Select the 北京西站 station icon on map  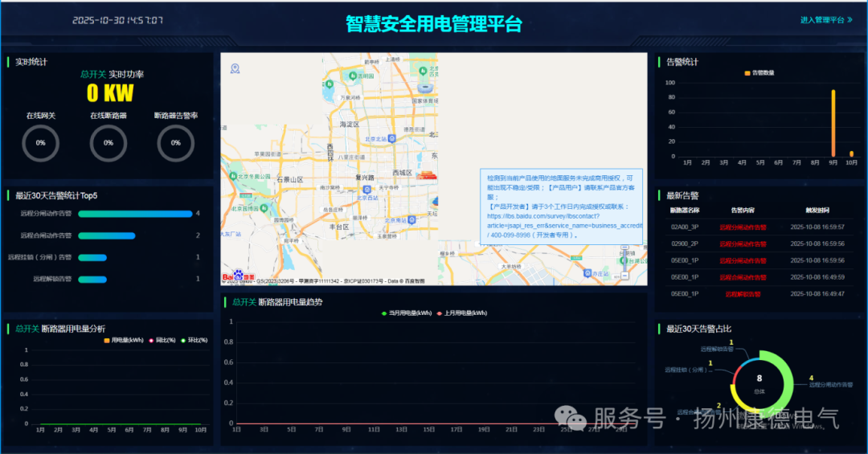366,190
